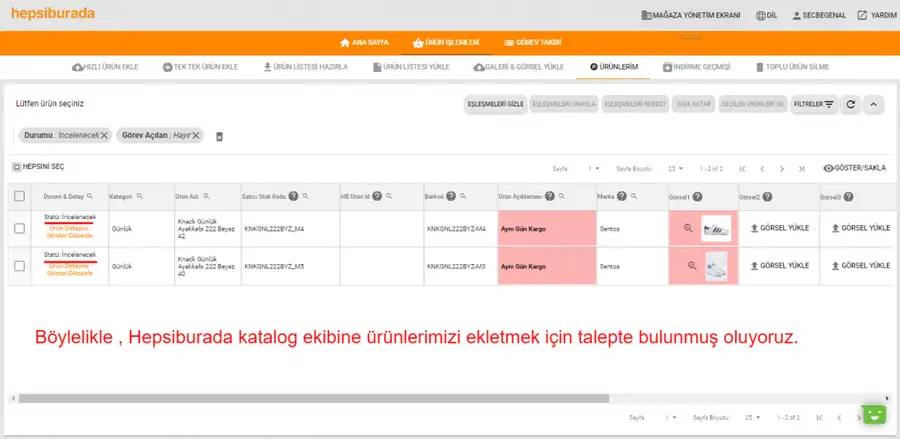
Task: Help icon for Marka column
Action: (622, 196)
